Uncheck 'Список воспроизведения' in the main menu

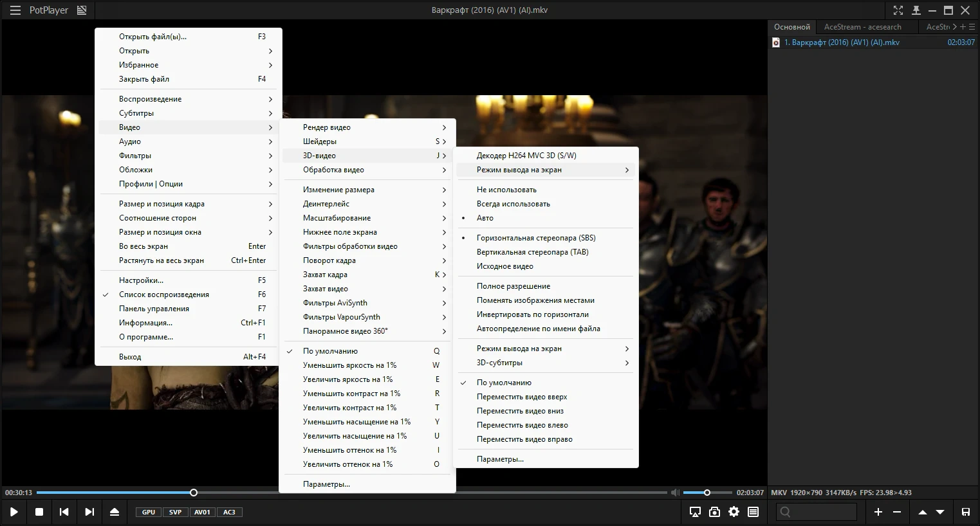(188, 295)
